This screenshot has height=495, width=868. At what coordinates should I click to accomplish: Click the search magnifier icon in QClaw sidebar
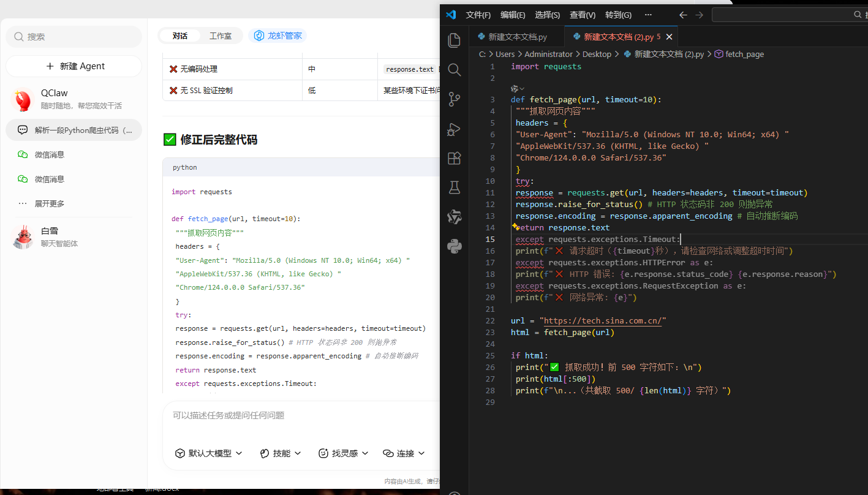click(19, 37)
